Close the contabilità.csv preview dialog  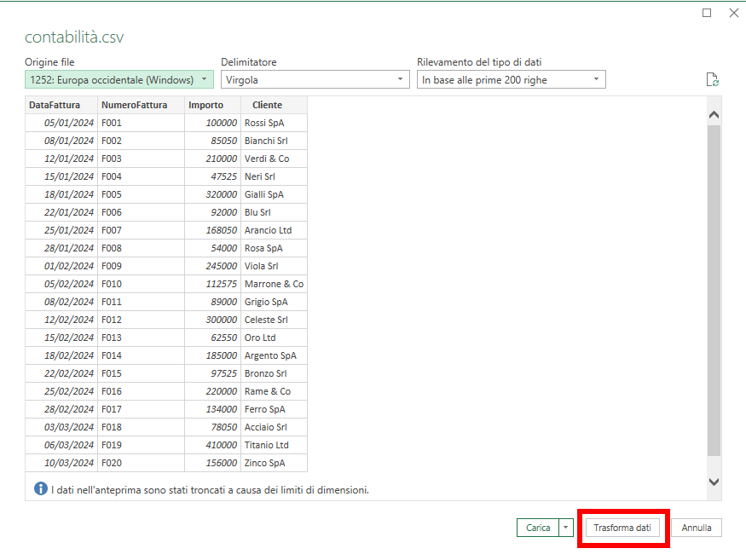pyautogui.click(x=735, y=13)
